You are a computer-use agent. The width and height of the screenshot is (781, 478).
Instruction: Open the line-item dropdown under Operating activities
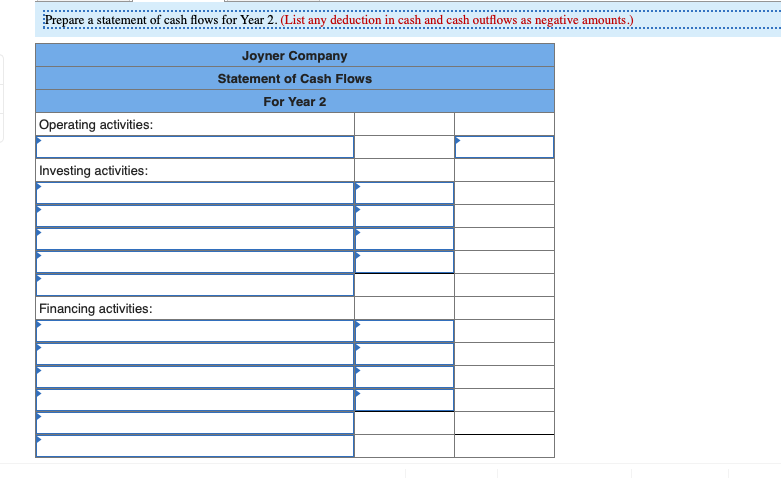pyautogui.click(x=195, y=147)
